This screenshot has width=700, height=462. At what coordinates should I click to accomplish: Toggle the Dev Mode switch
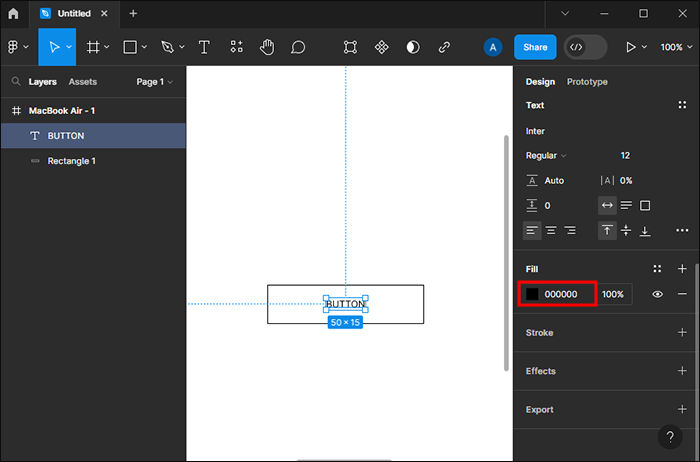(x=585, y=47)
